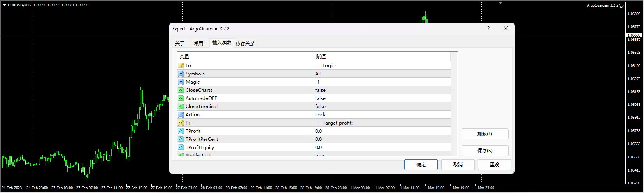Toggle the CloseTerminal false value
The width and height of the screenshot is (644, 193).
click(320, 107)
